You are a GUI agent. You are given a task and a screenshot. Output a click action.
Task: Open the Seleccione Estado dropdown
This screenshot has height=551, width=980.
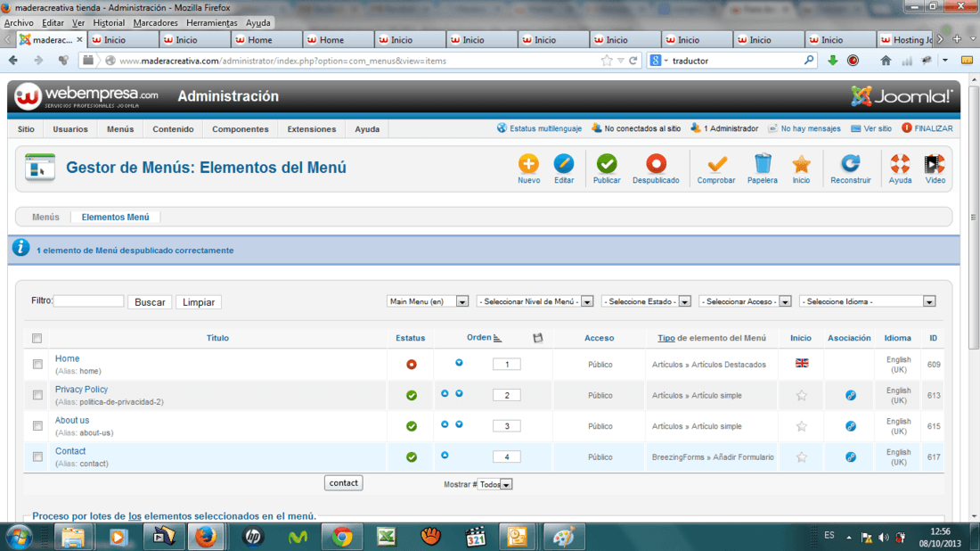click(x=646, y=301)
